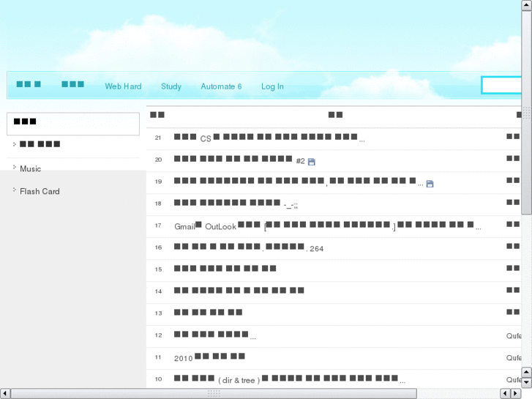The image size is (532, 399).
Task: Open the Web Hard menu
Action: click(x=123, y=86)
